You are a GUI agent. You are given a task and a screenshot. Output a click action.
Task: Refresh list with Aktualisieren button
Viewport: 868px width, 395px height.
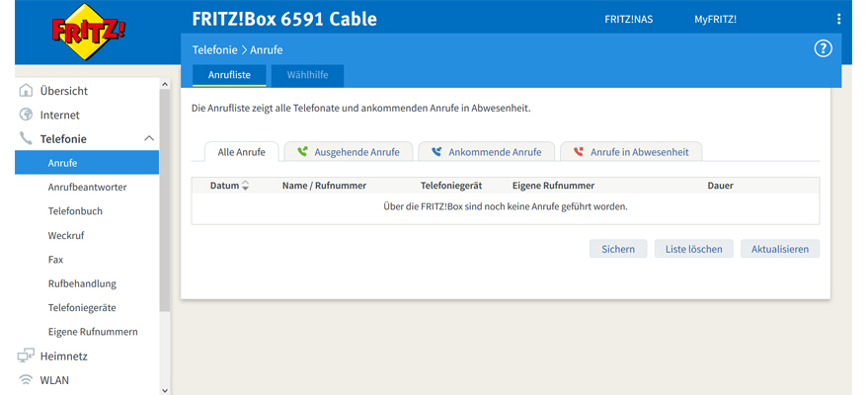pos(779,249)
